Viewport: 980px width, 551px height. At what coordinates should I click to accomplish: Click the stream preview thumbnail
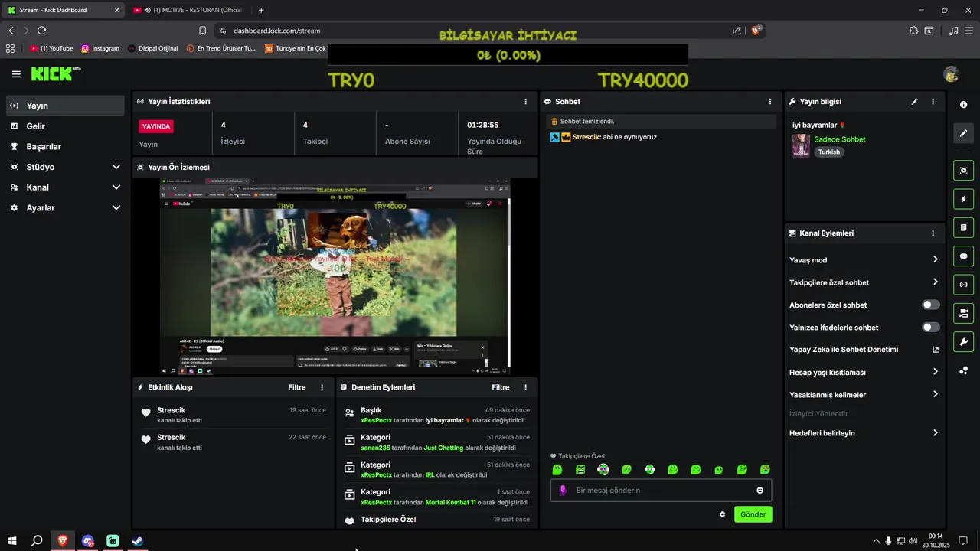click(335, 276)
